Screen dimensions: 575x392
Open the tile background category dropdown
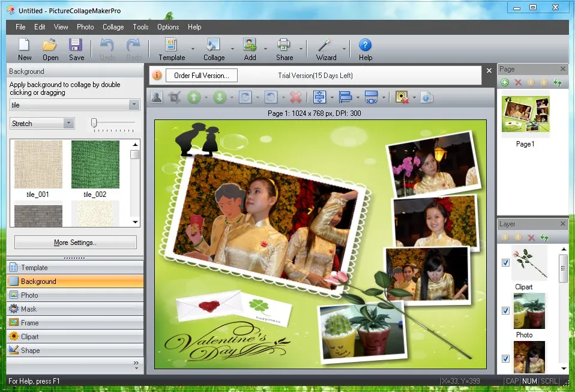(134, 105)
